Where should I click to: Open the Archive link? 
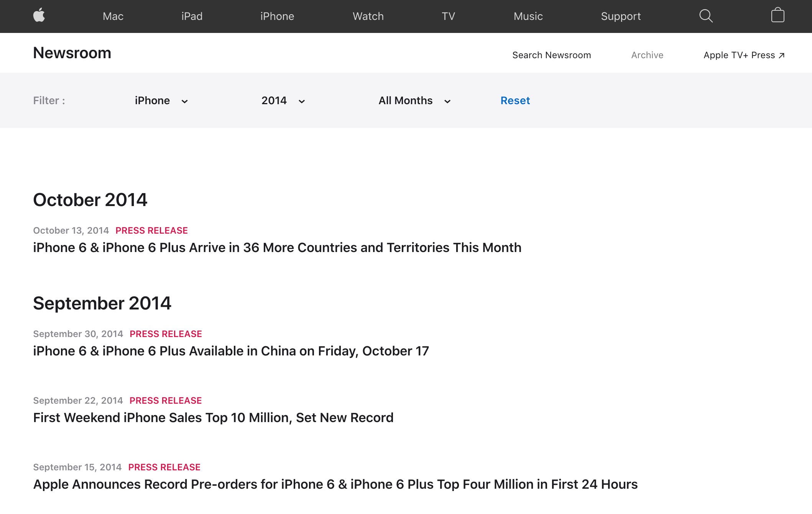pyautogui.click(x=647, y=55)
